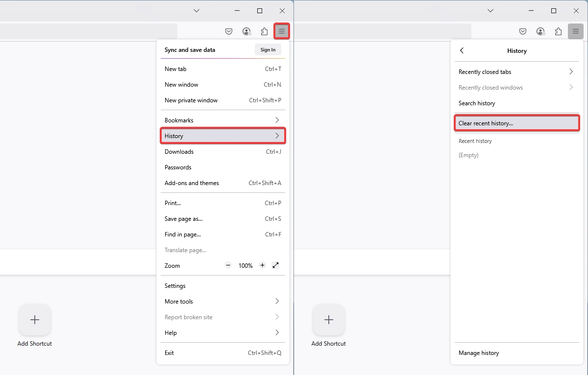
Task: Click the Pocket save icon in right window
Action: click(x=523, y=31)
